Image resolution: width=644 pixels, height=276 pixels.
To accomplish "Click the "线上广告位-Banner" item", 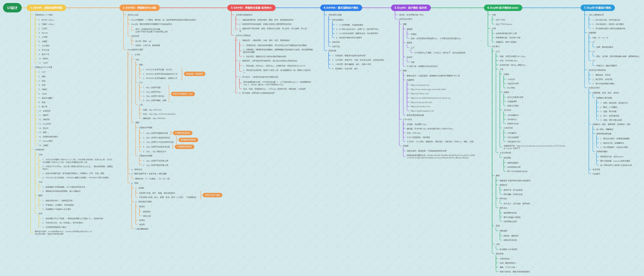I will 504,24.
